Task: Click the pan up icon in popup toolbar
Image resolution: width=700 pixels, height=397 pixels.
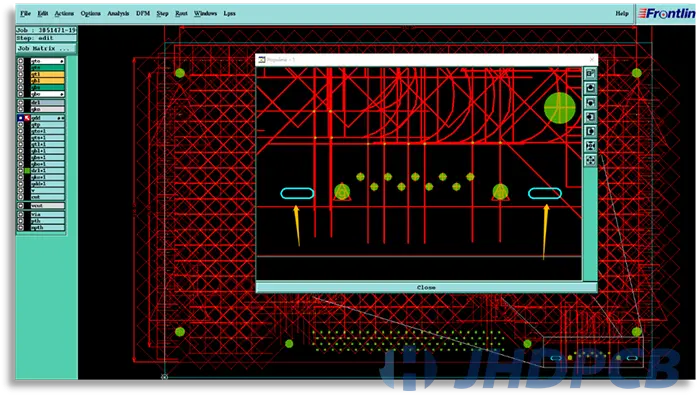Action: (590, 88)
